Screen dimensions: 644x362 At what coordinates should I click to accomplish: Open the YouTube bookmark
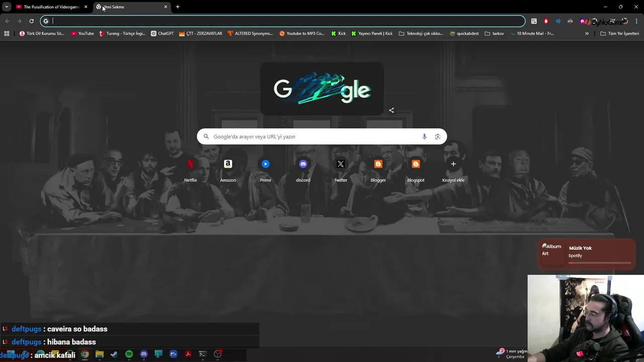coord(83,34)
